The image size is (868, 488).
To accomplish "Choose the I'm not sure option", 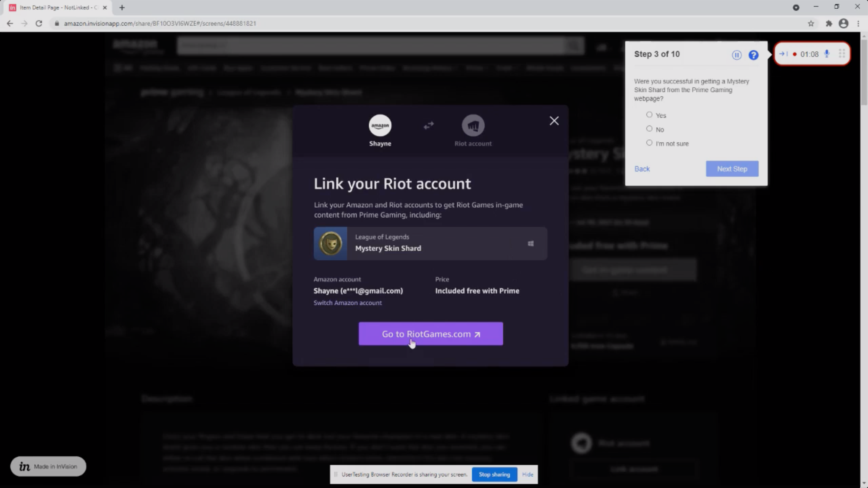I will pyautogui.click(x=649, y=143).
